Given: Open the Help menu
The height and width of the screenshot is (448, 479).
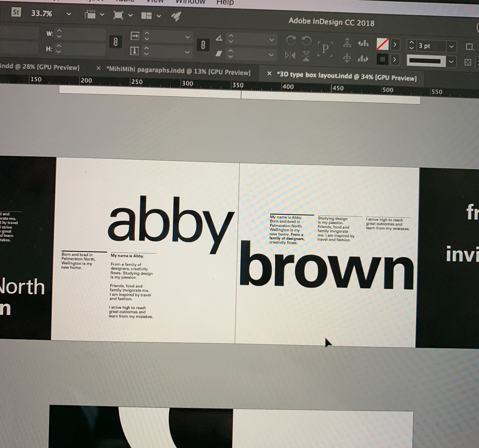Looking at the screenshot, I should coord(225,2).
